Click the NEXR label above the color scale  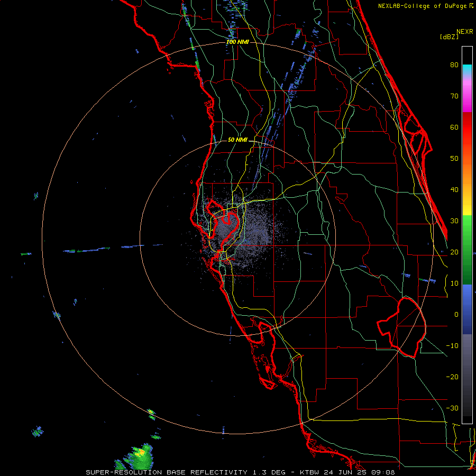[x=464, y=32]
